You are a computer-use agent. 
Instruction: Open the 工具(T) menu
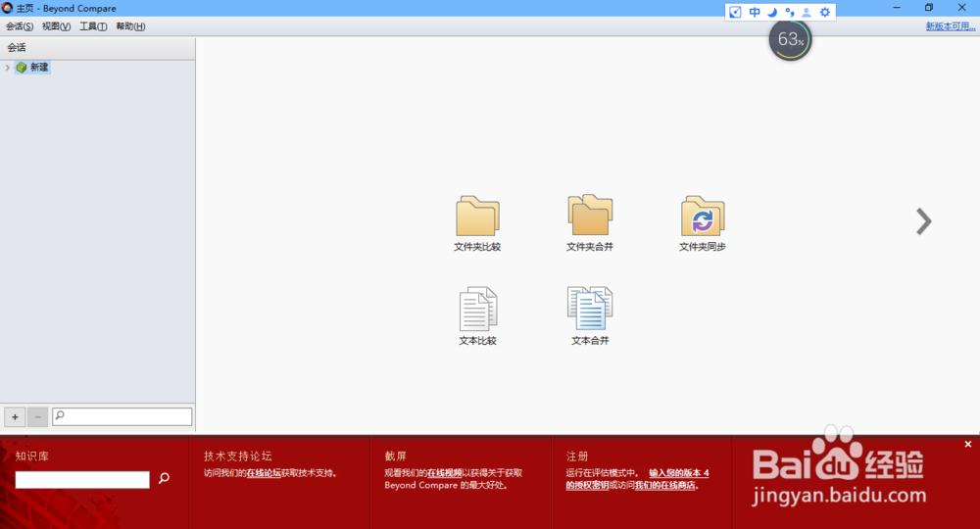pyautogui.click(x=93, y=26)
